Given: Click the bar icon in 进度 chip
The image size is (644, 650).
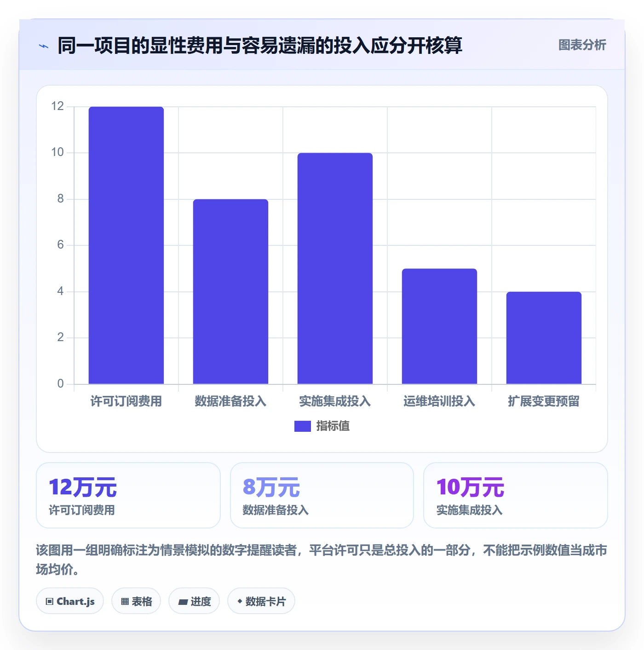Looking at the screenshot, I should coord(183,602).
